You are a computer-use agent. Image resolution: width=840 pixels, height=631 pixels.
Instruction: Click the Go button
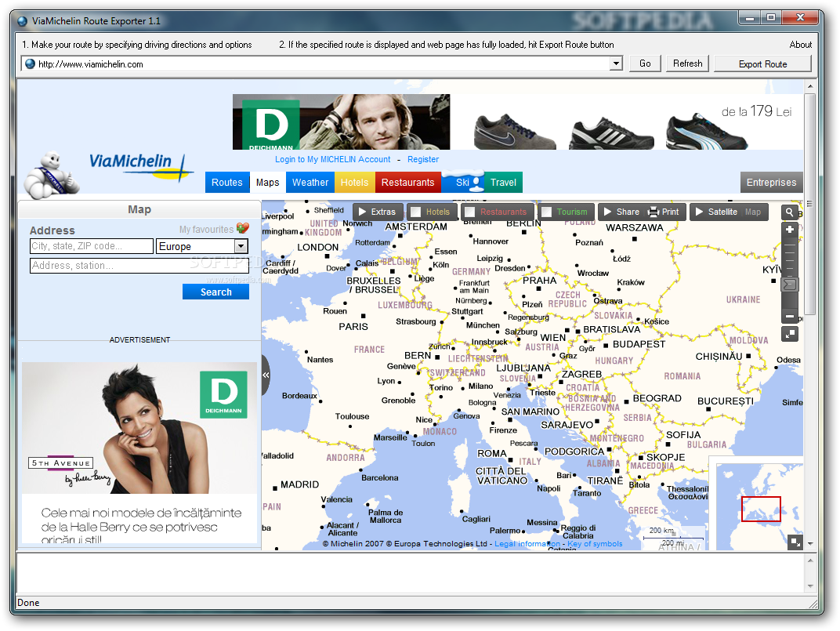pyautogui.click(x=645, y=63)
